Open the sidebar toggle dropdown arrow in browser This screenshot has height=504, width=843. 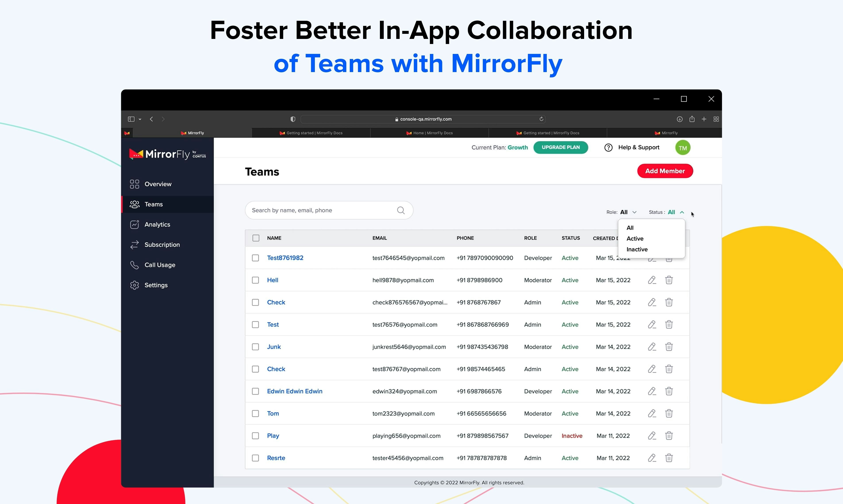coord(140,119)
